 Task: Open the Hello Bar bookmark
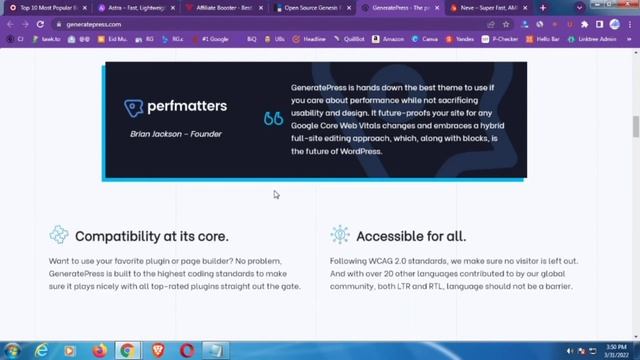(x=543, y=39)
